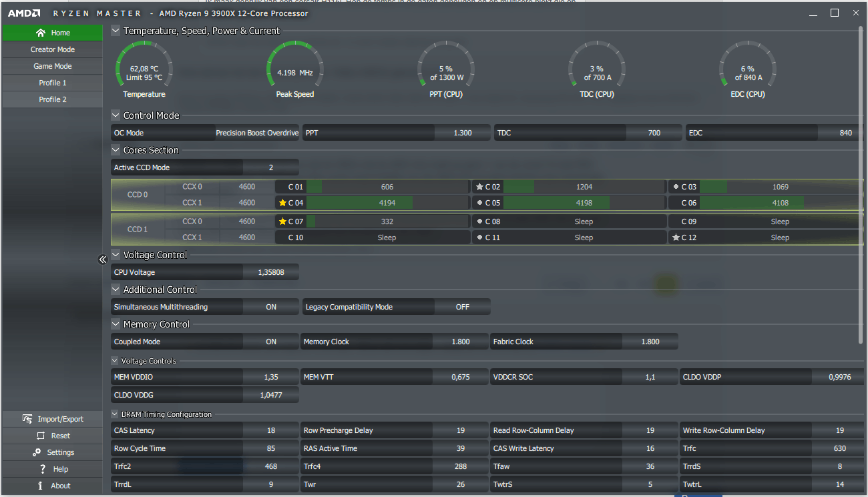This screenshot has height=497, width=868.
Task: Click CCD 0 CCX 0 speed 4600
Action: point(247,187)
